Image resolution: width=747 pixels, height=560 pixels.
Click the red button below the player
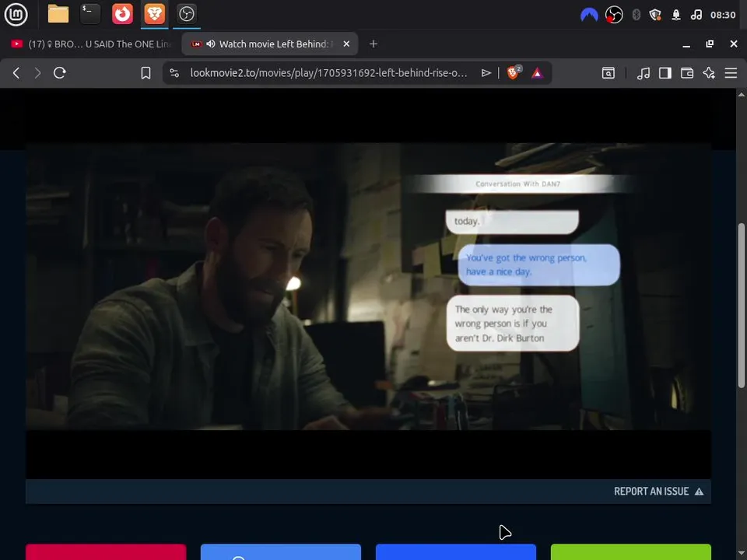pos(106,552)
